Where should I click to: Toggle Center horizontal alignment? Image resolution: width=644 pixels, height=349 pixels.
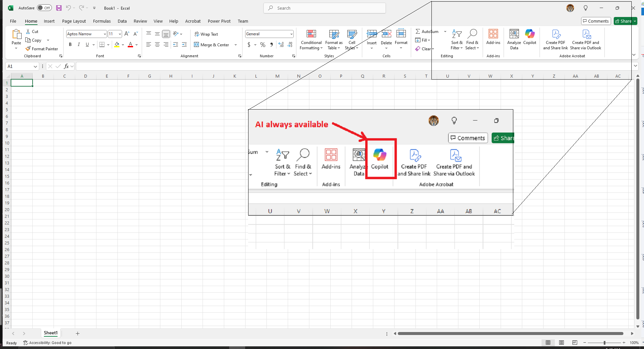point(157,44)
